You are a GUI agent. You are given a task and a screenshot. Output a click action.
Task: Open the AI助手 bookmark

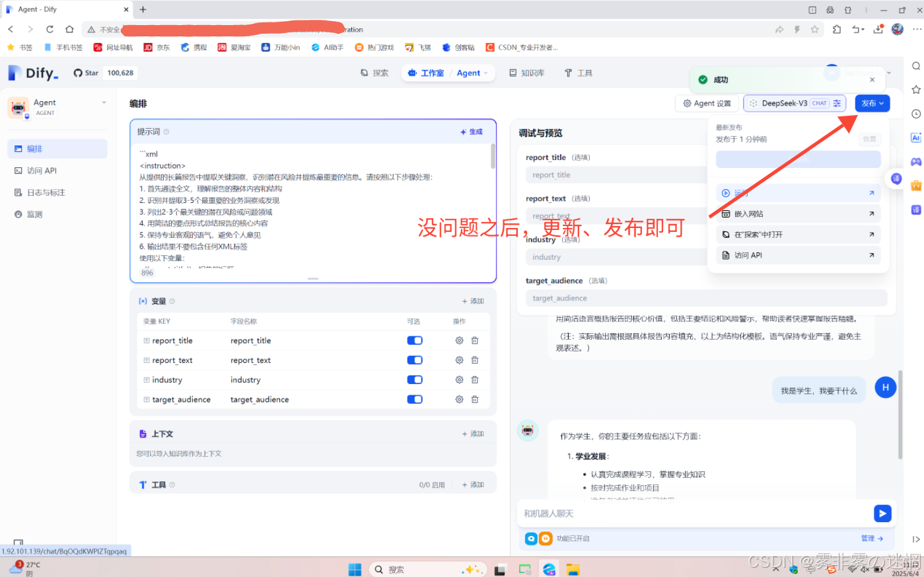pos(328,48)
